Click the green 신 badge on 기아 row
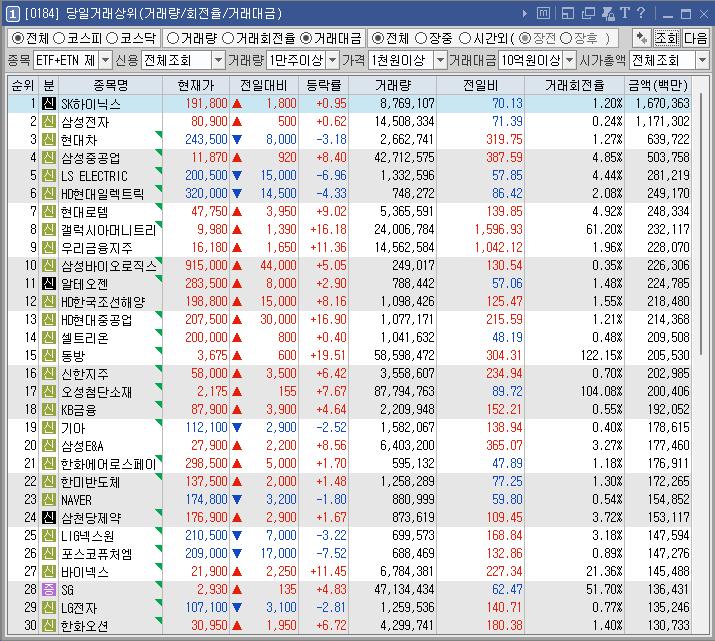This screenshot has width=715, height=641. click(x=49, y=428)
